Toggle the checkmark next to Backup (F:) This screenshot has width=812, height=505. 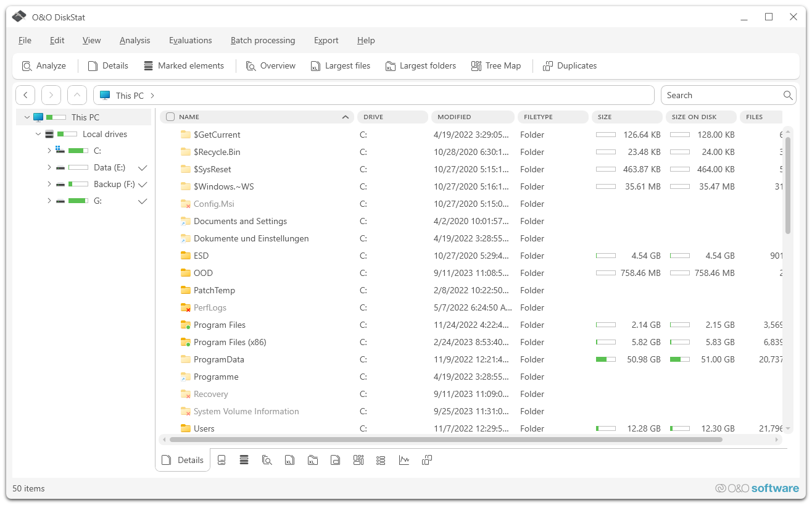click(x=143, y=184)
